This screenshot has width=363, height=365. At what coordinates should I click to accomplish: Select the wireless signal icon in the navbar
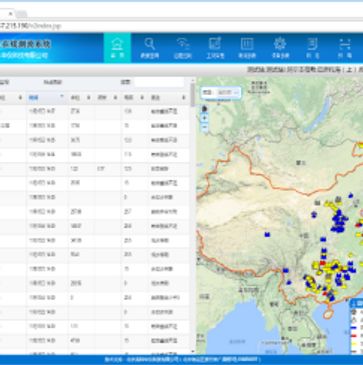click(182, 48)
